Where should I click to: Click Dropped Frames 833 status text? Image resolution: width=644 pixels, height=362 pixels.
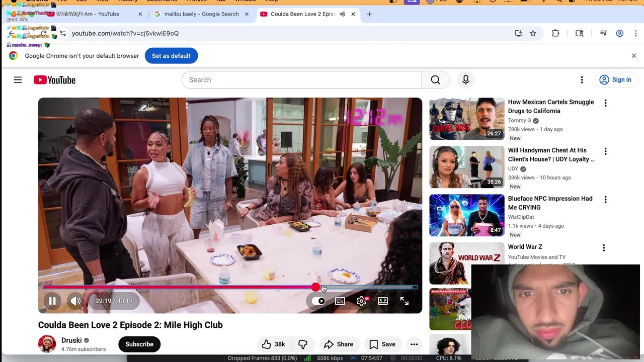coord(262,358)
